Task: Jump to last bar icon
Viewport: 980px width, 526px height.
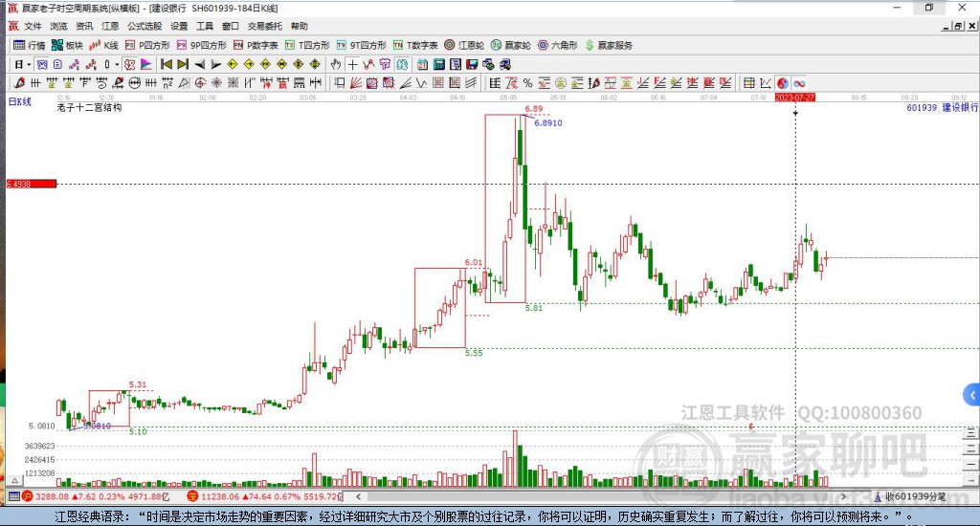Action: (x=183, y=64)
